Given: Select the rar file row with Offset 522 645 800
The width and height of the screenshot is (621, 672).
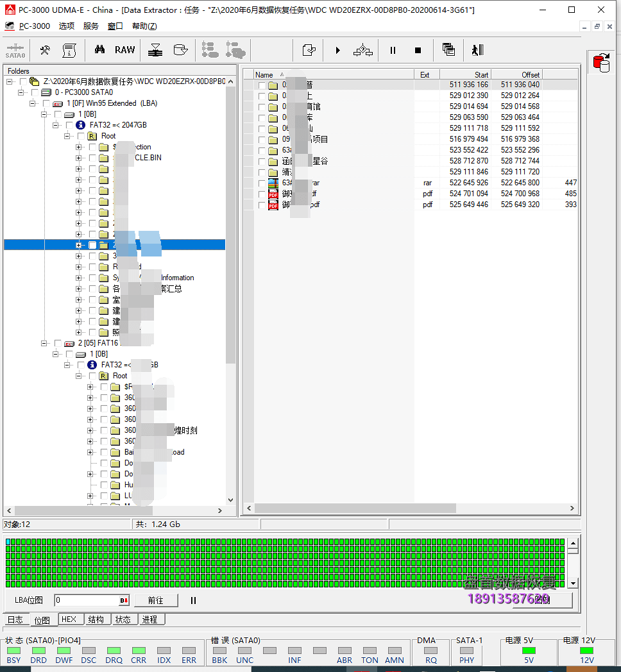Looking at the screenshot, I should [x=411, y=183].
